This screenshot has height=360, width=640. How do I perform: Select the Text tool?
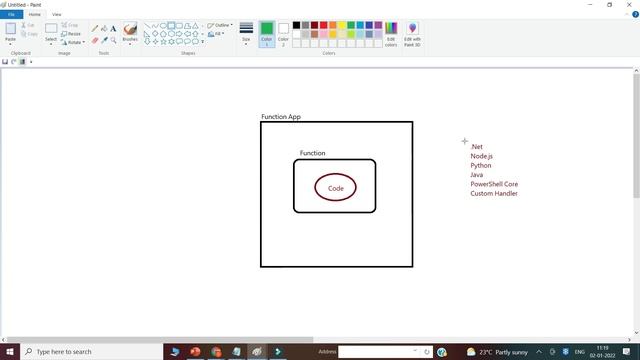[113, 29]
